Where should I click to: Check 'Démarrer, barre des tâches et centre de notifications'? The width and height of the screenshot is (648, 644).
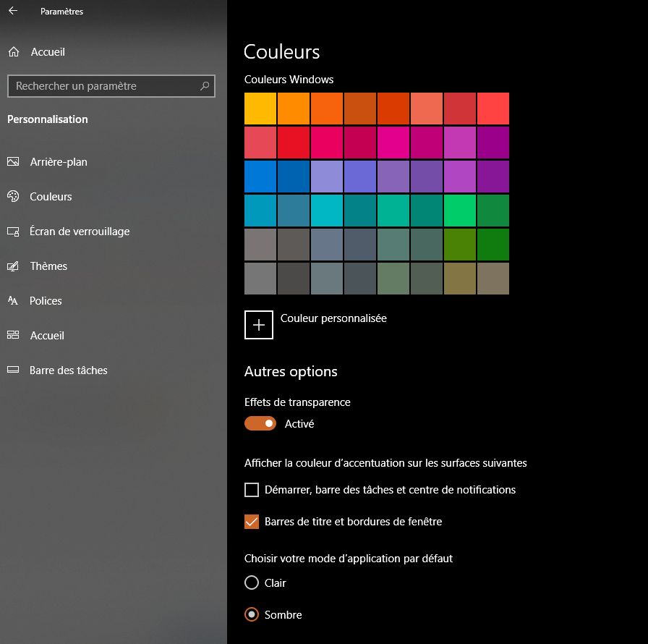(252, 490)
